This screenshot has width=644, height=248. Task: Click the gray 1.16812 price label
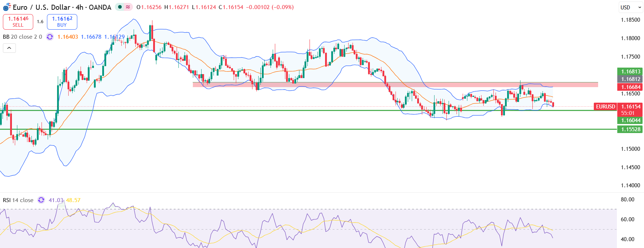(x=630, y=79)
